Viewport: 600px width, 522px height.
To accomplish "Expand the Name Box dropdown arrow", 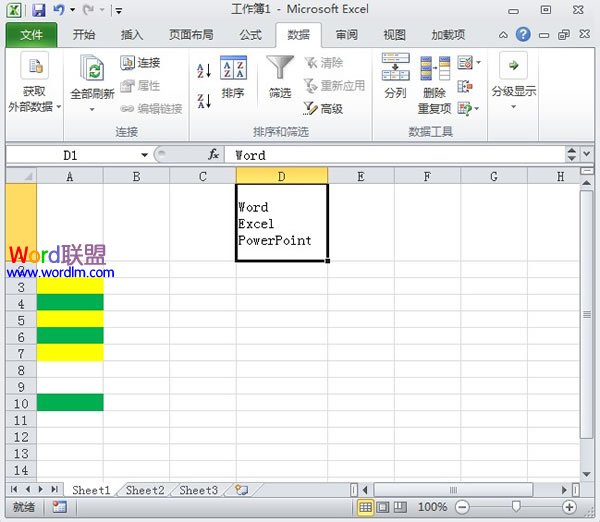I will coord(144,155).
